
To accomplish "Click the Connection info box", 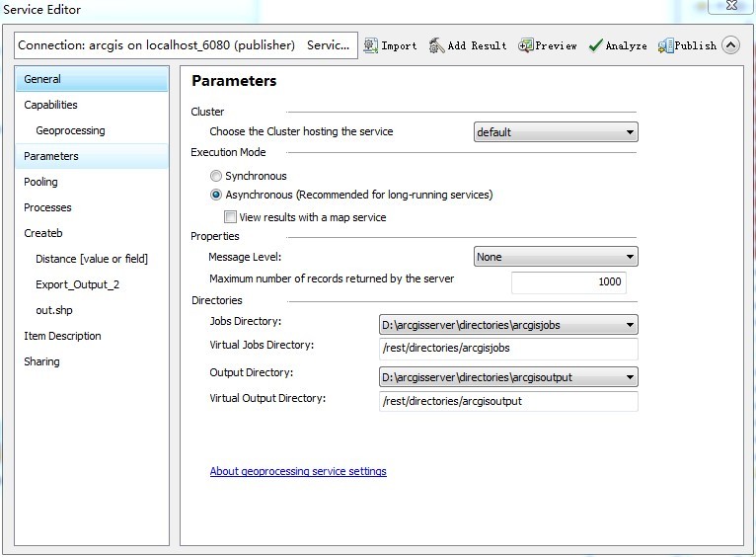I will (187, 45).
